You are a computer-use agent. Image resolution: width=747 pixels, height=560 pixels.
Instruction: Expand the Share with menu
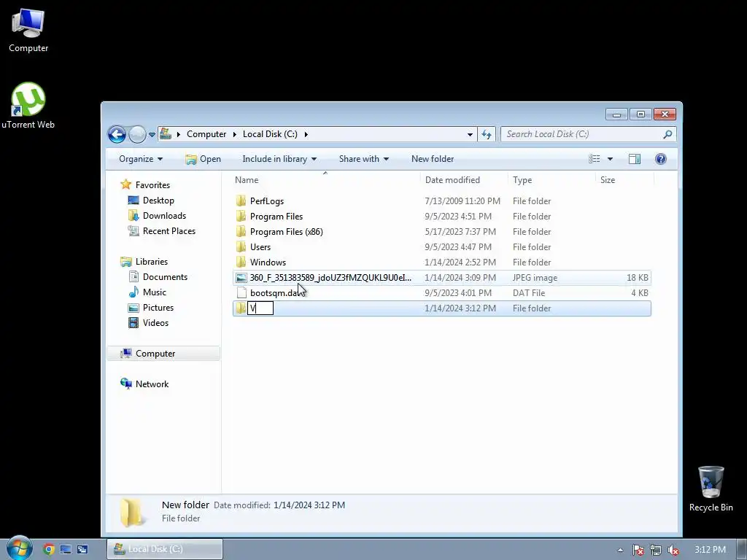(363, 159)
